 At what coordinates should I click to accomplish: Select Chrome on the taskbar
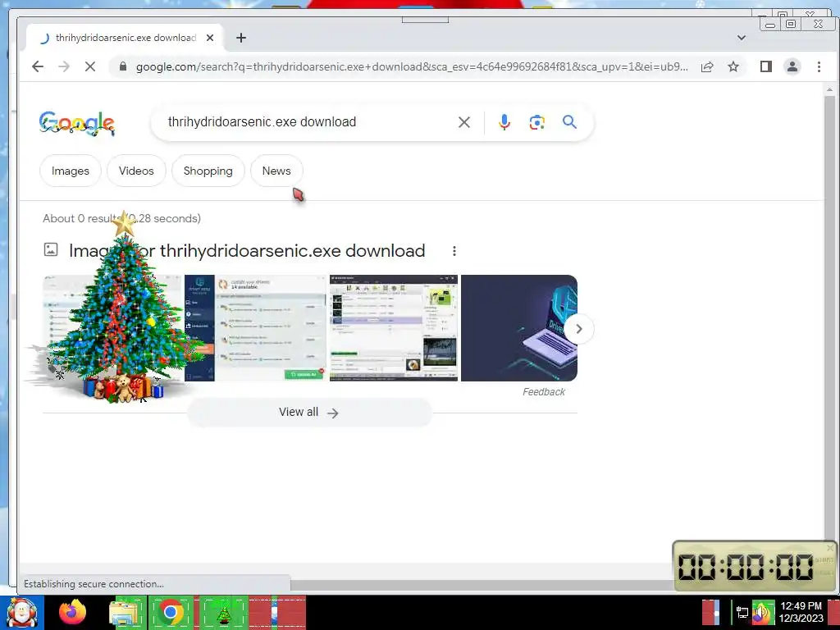pyautogui.click(x=171, y=612)
